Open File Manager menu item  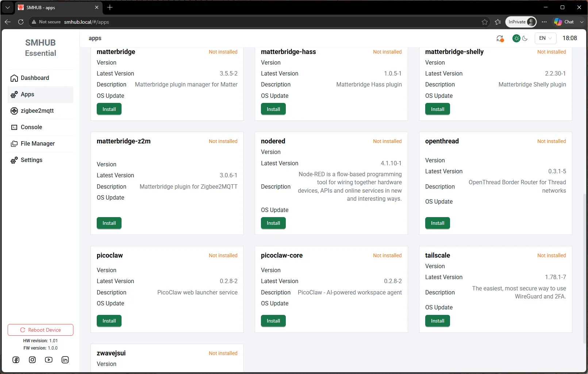[x=41, y=144]
